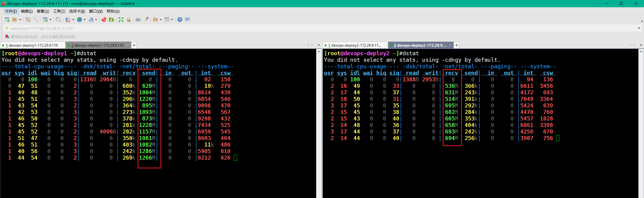Open right pane tab list dropdown
The width and height of the screenshot is (644, 198).
pyautogui.click(x=641, y=45)
